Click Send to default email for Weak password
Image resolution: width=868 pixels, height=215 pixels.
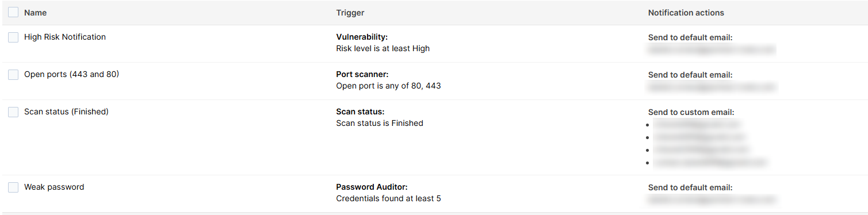[690, 187]
